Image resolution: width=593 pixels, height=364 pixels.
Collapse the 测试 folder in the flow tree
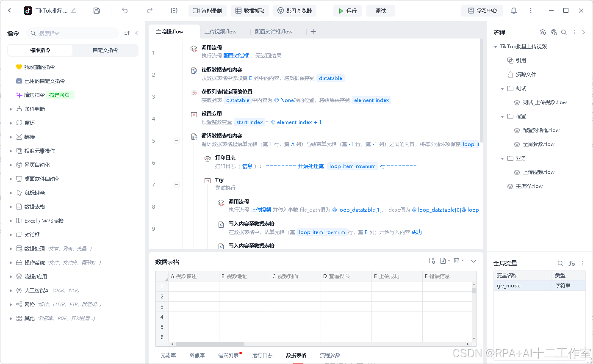pyautogui.click(x=502, y=88)
